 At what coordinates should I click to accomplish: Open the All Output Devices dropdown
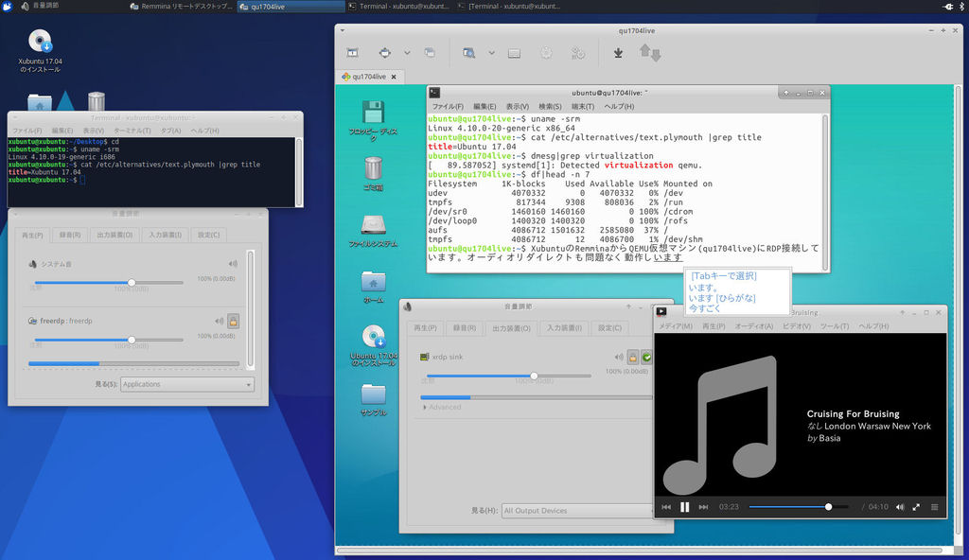pyautogui.click(x=577, y=511)
